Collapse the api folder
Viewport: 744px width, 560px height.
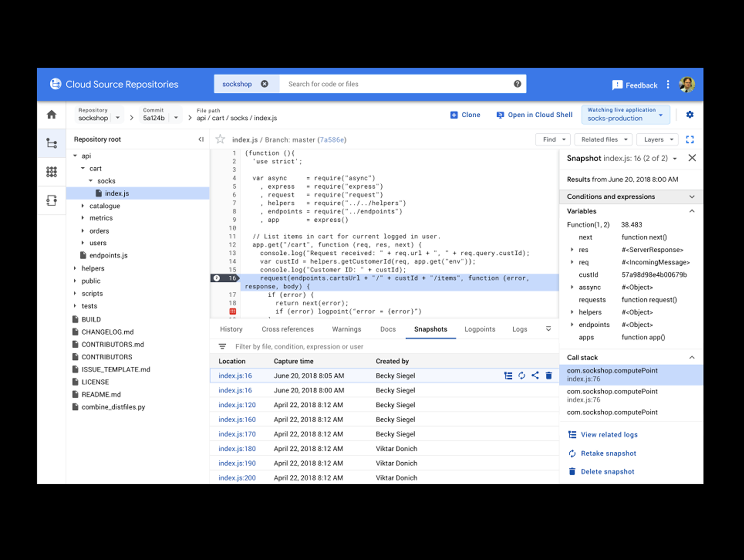75,156
